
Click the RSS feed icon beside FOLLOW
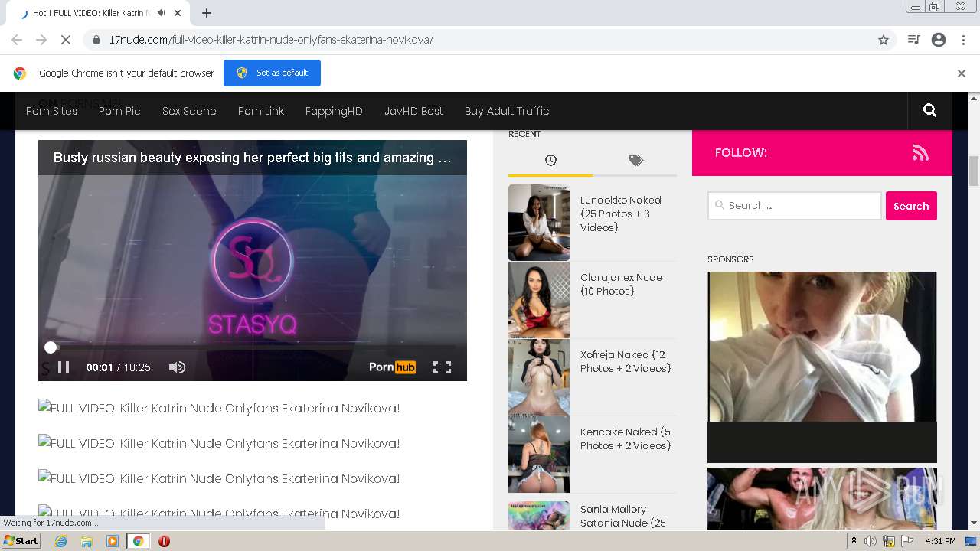(920, 153)
